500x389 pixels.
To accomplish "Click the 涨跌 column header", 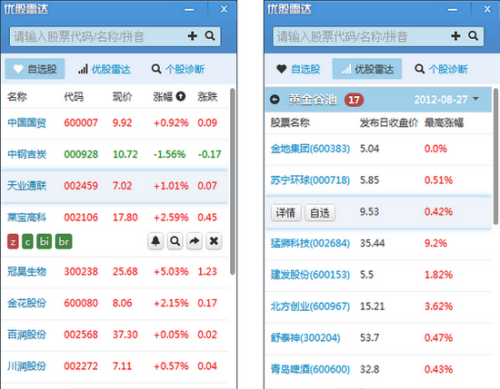I will tap(207, 97).
